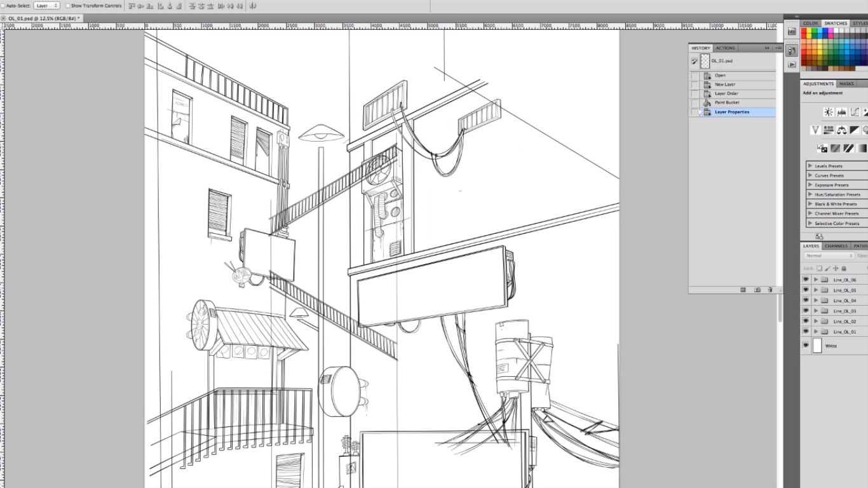Check Show Transform Controls

click(x=68, y=6)
